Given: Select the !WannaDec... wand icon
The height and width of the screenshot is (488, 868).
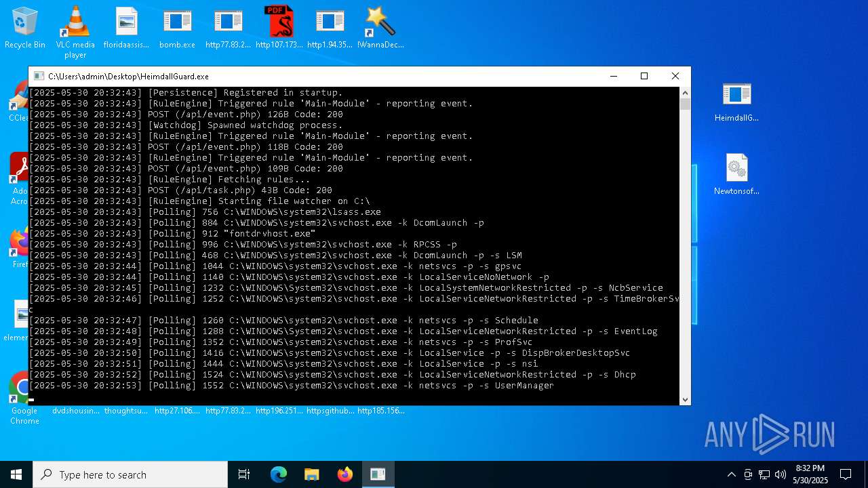Looking at the screenshot, I should 380,28.
